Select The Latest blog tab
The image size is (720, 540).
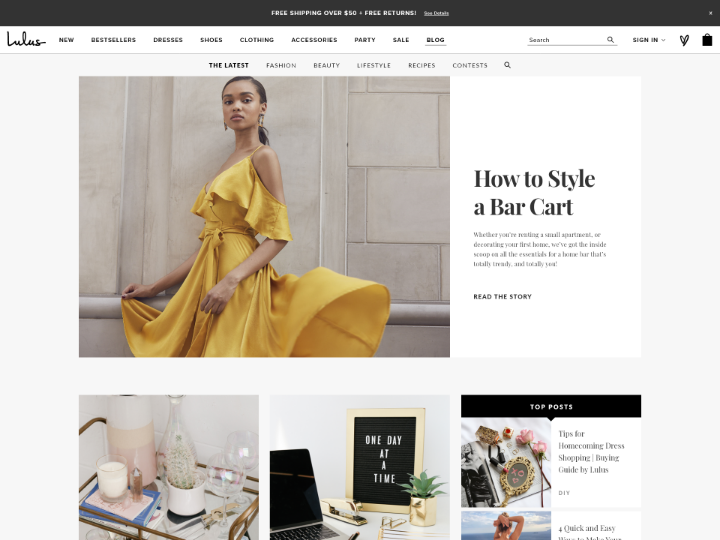click(229, 66)
